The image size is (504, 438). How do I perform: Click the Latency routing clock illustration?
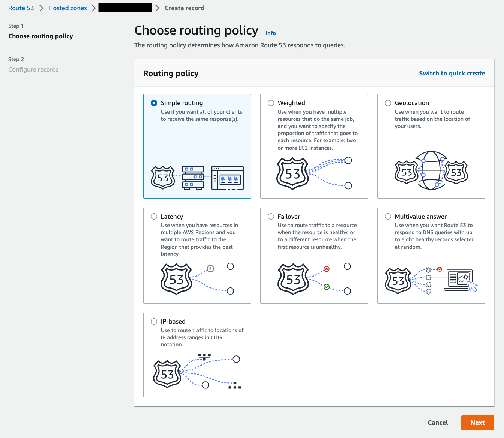210,269
